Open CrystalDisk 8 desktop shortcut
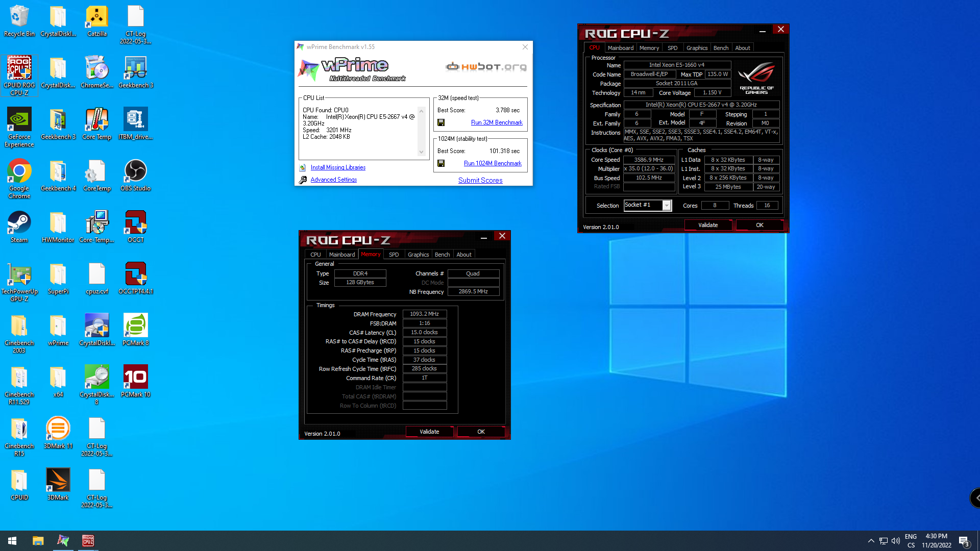Screen dimensions: 980x551 [x=97, y=385]
